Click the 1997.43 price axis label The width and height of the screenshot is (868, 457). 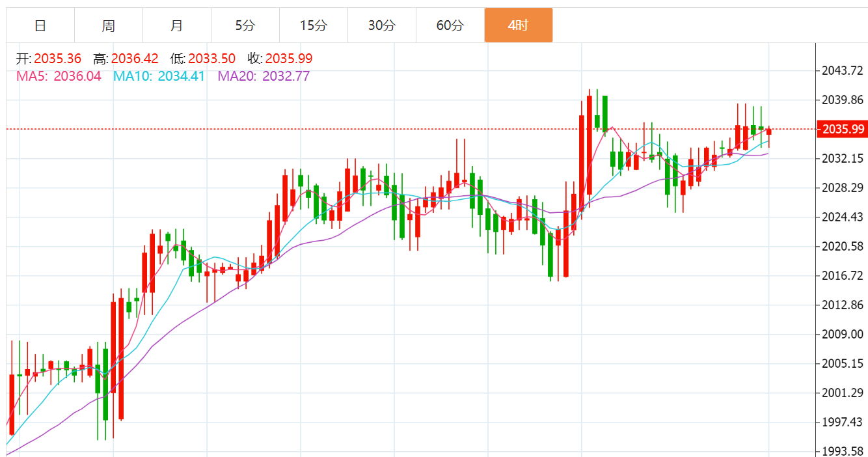tap(844, 422)
